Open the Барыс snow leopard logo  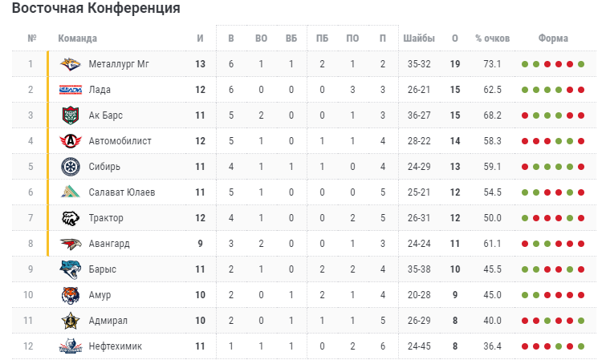point(71,269)
